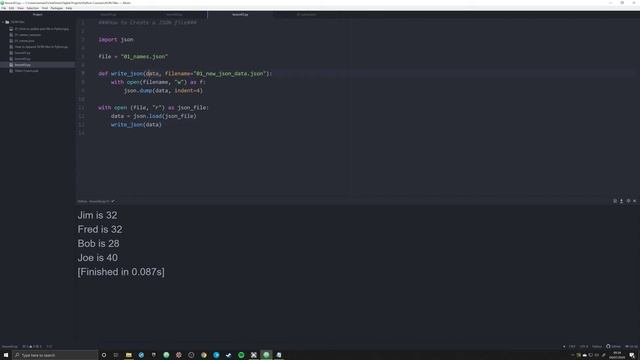
Task: Open File Explorer from the taskbar
Action: click(x=129, y=355)
